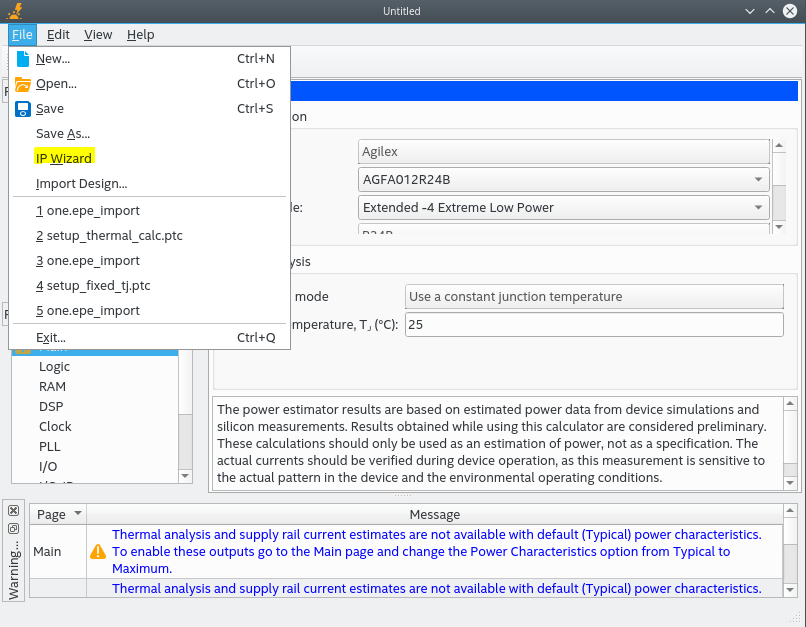The height and width of the screenshot is (627, 806).
Task: Choose IP Wizard from the File menu
Action: tap(64, 158)
